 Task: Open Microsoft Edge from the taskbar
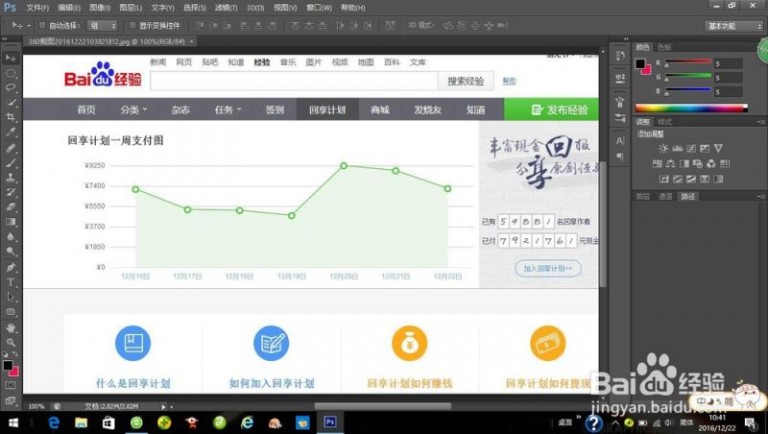53,422
